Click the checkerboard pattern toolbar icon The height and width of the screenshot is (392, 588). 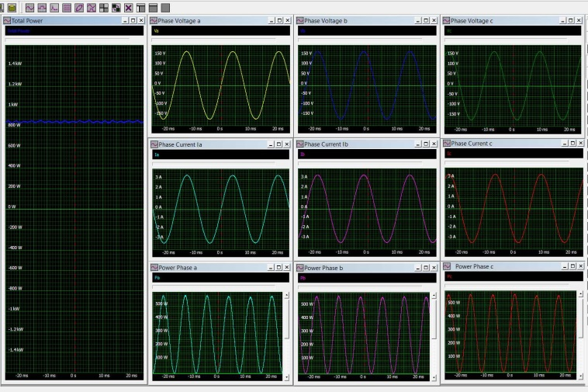(116, 7)
